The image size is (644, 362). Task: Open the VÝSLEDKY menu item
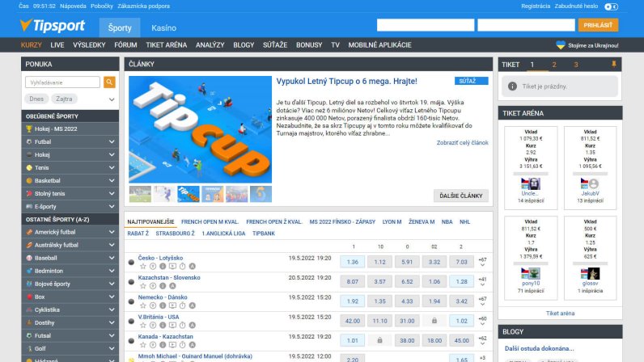tap(89, 45)
